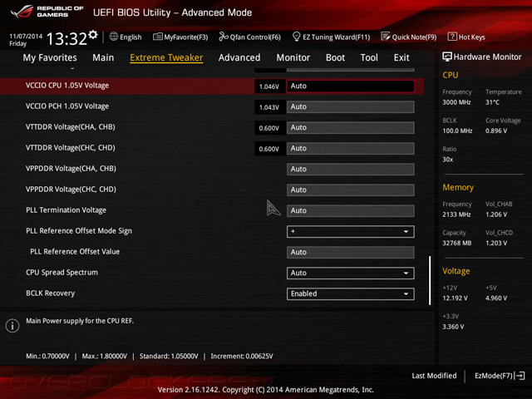The height and width of the screenshot is (399, 532).
Task: Click the 12.192 V reading
Action: click(455, 298)
